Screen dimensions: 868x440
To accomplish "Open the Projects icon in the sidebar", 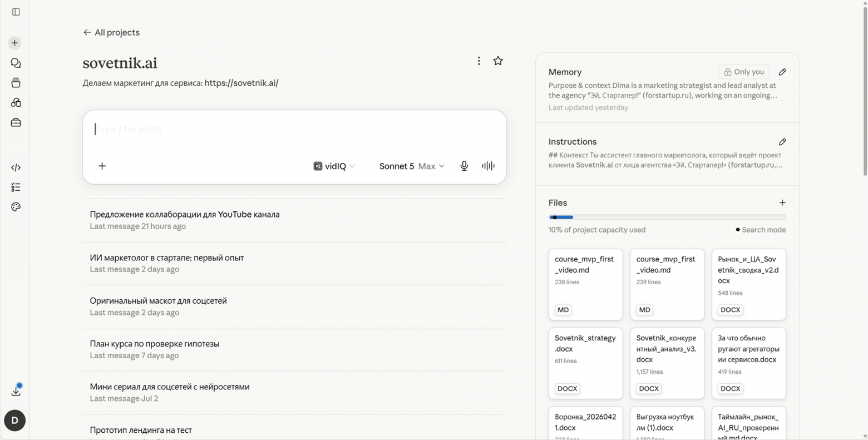I will [16, 83].
